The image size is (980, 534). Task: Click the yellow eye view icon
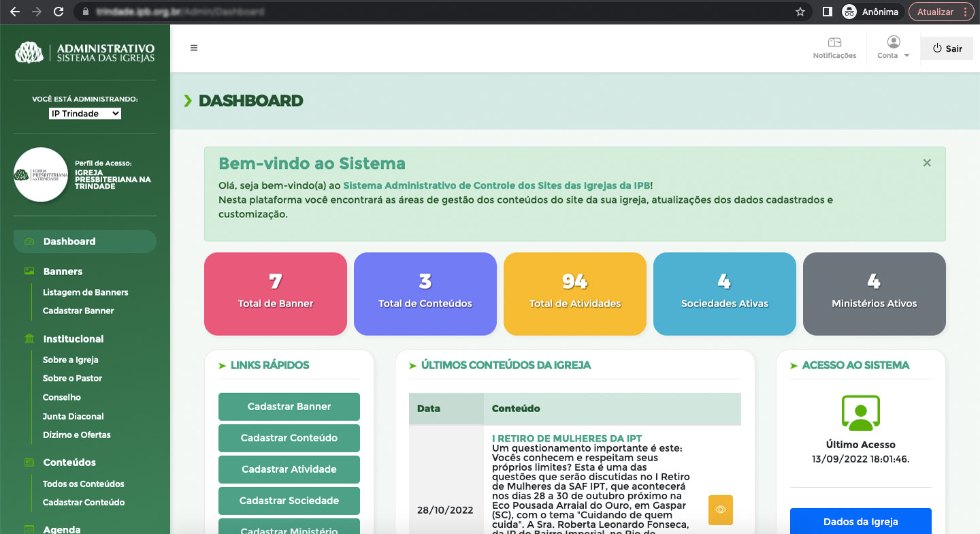pos(720,509)
